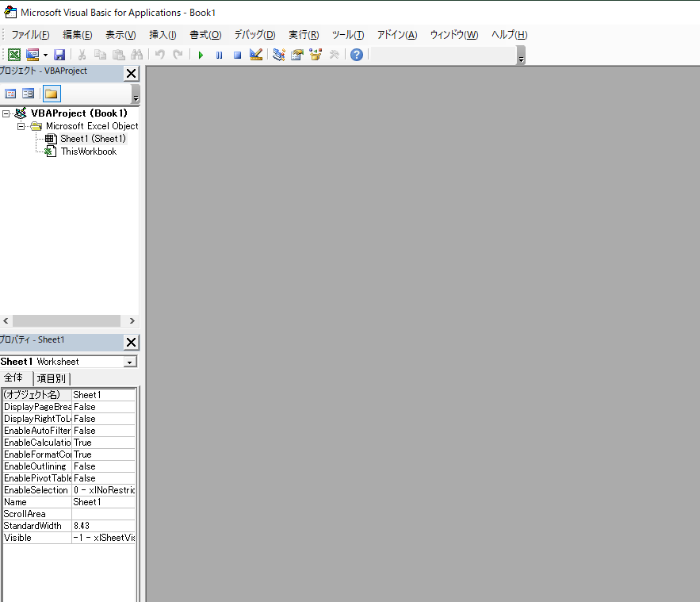
Task: Click the StandardWidth value 8.43
Action: tap(104, 526)
